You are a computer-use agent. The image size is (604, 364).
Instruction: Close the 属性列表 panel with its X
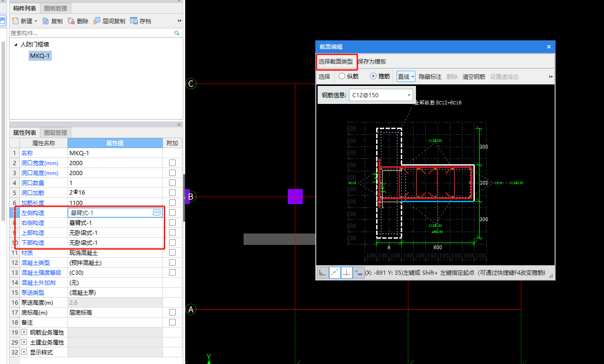click(x=179, y=125)
